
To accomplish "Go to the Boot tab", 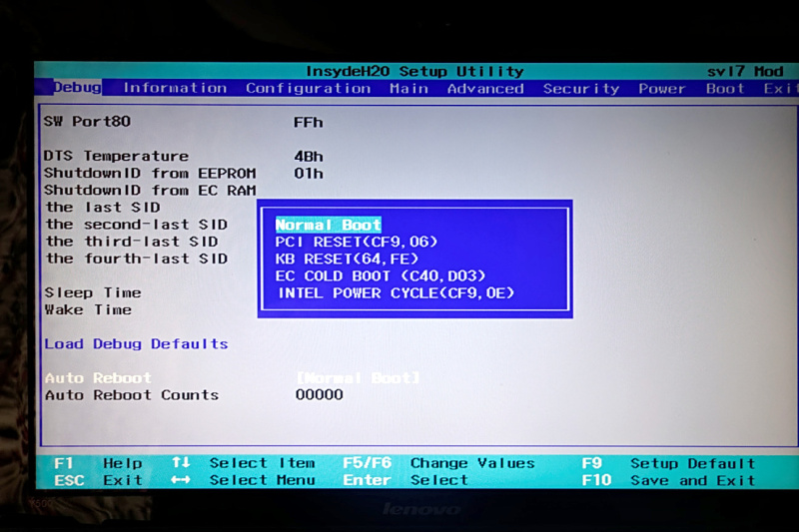I will [x=725, y=89].
